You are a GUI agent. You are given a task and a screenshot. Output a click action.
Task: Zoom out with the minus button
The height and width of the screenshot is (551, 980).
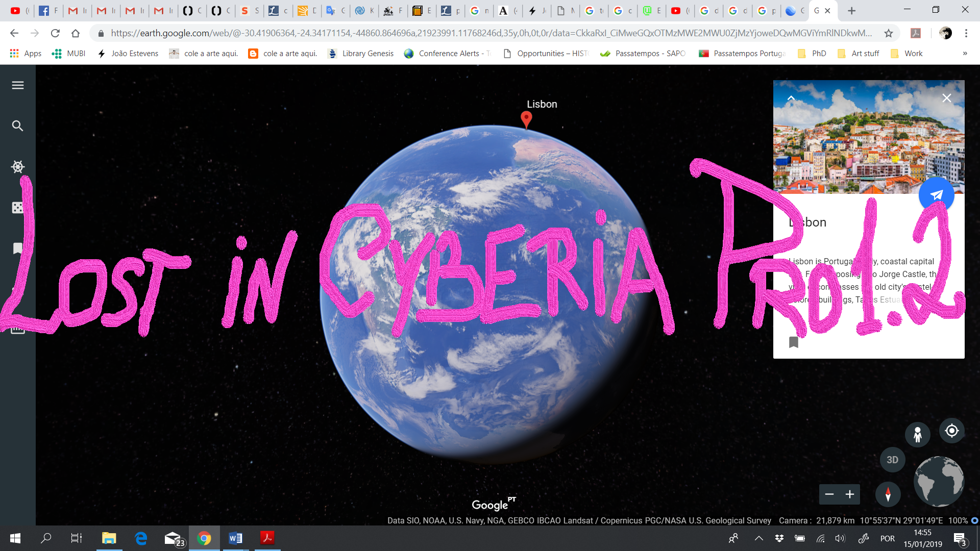pos(829,494)
